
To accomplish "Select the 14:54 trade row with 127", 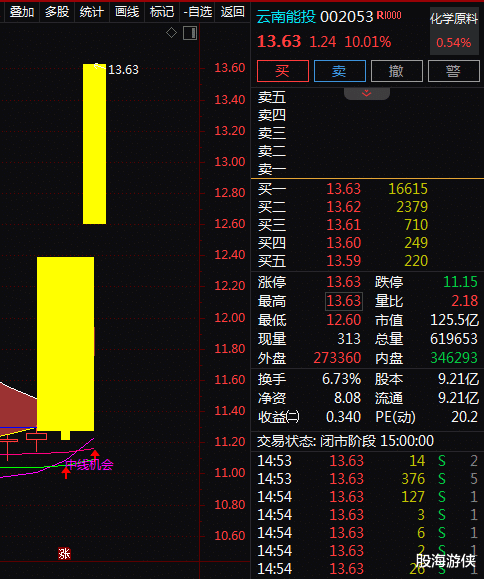I will [x=367, y=497].
